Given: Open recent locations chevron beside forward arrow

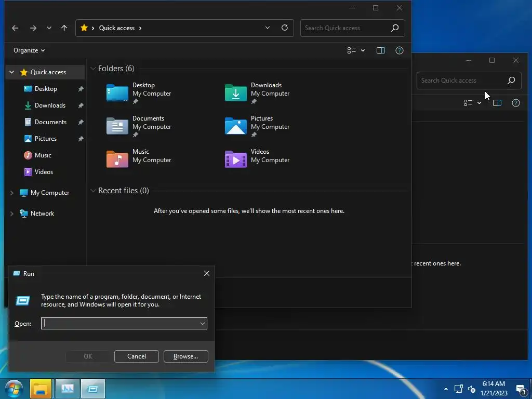Looking at the screenshot, I should pos(49,28).
